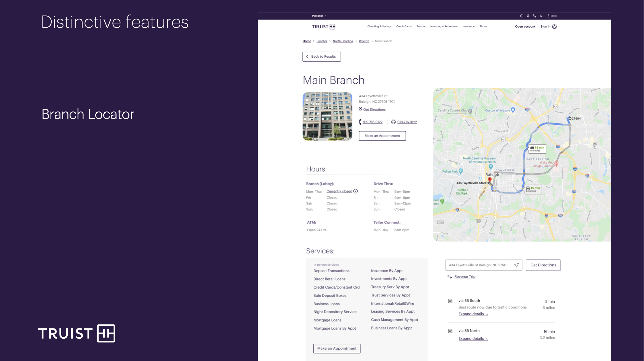Image resolution: width=644 pixels, height=361 pixels.
Task: Expand the Personal selector chevron
Action: coord(325,16)
